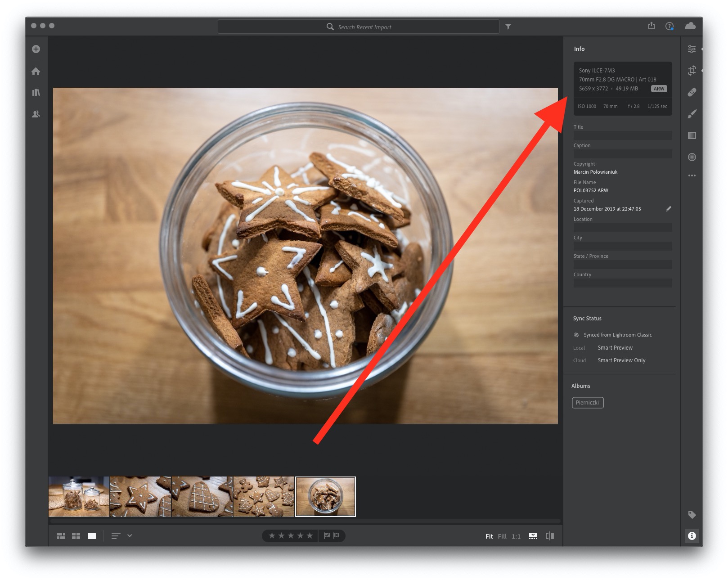
Task: Open the three-dot more options menu
Action: 692,175
